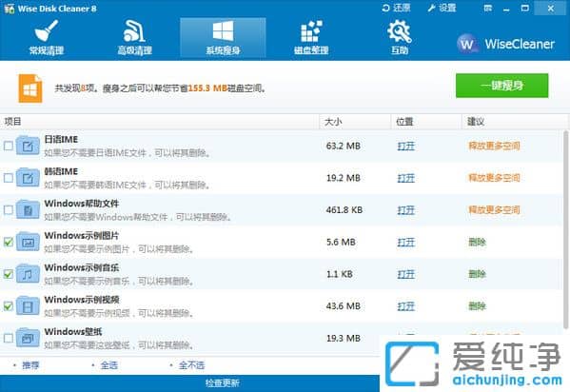Viewport: 570px width, 392px height.
Task: Click 检查更新 in status bar
Action: pyautogui.click(x=223, y=382)
